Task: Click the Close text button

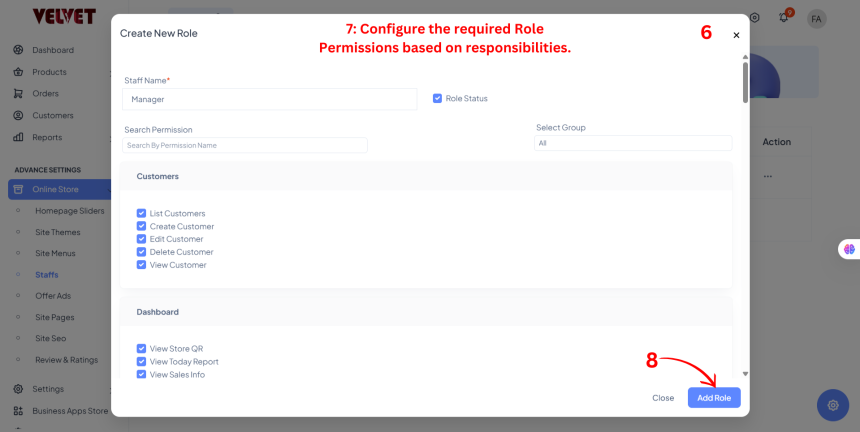Action: point(663,397)
